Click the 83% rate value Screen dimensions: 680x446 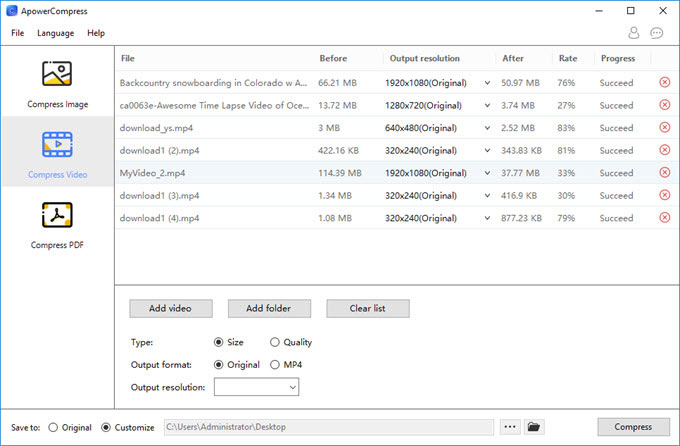(566, 128)
